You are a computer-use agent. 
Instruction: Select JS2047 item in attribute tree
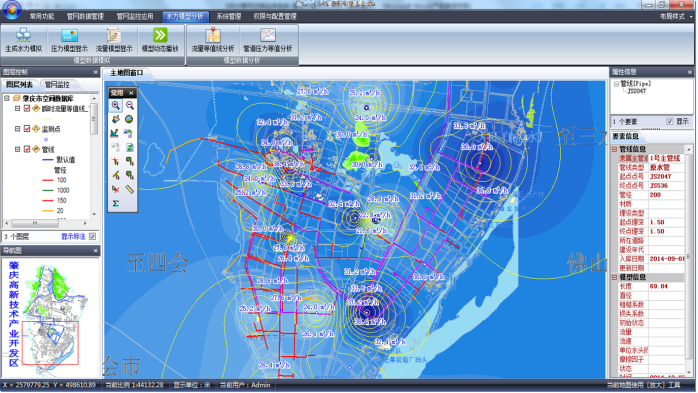(637, 91)
